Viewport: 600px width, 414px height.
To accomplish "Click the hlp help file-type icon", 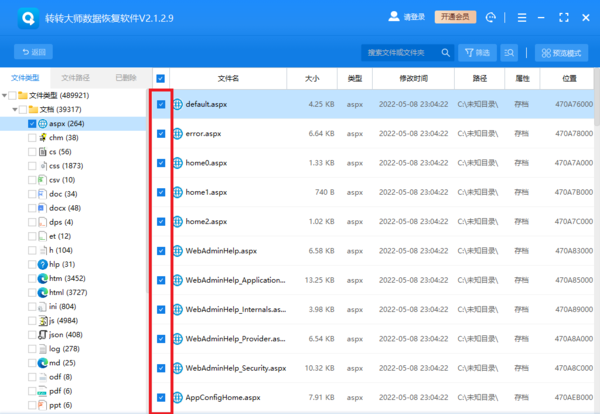I will (42, 264).
